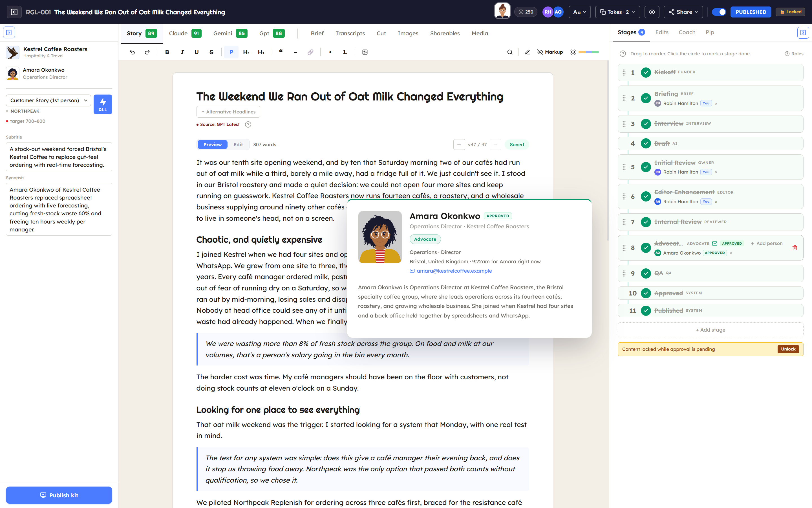Click the Subtitle text field
This screenshot has width=812, height=508.
[59, 157]
